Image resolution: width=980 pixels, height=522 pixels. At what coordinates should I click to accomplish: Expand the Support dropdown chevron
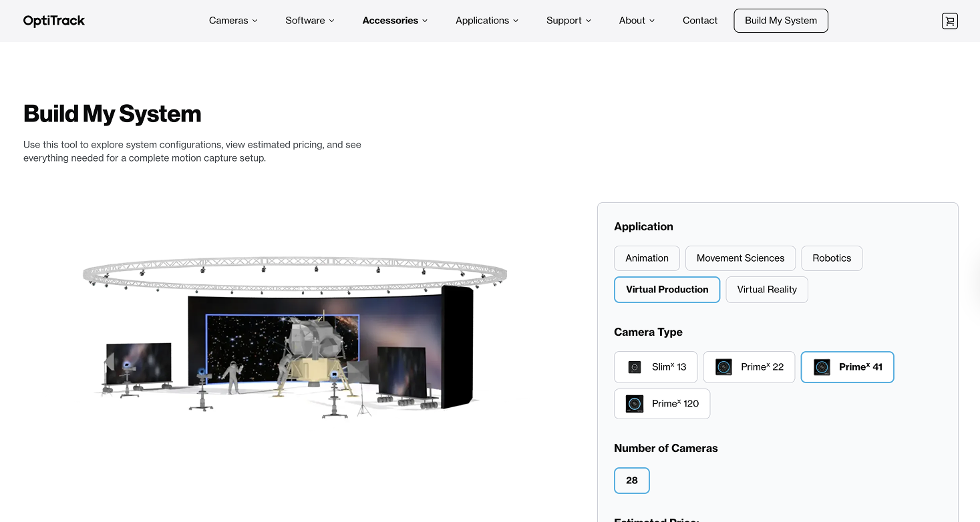click(x=589, y=21)
